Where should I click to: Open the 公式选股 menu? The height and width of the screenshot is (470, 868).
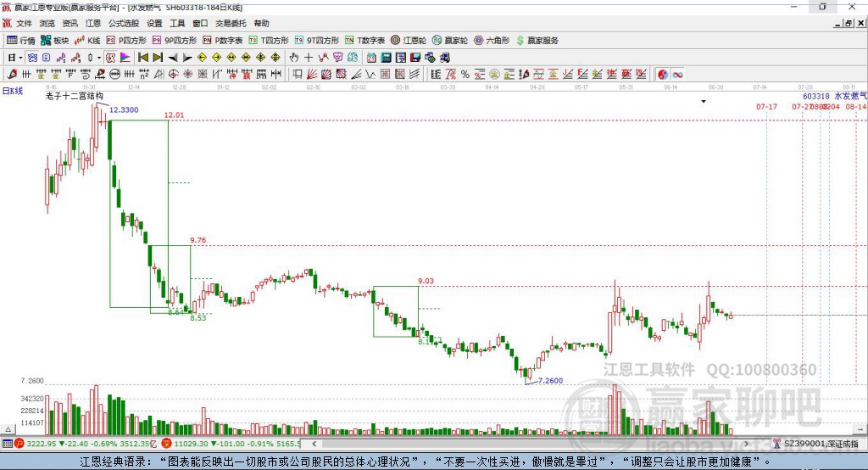point(124,23)
